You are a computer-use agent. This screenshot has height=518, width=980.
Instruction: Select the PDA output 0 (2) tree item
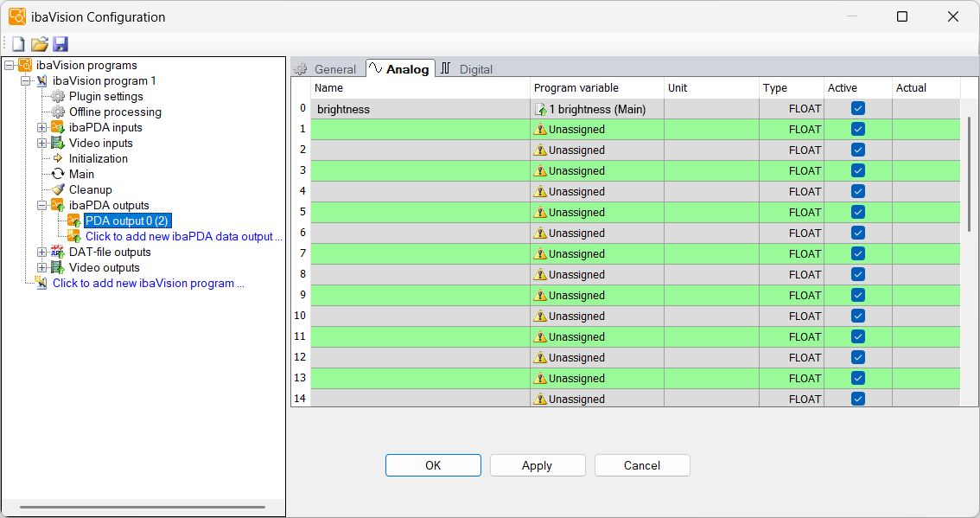pos(127,221)
